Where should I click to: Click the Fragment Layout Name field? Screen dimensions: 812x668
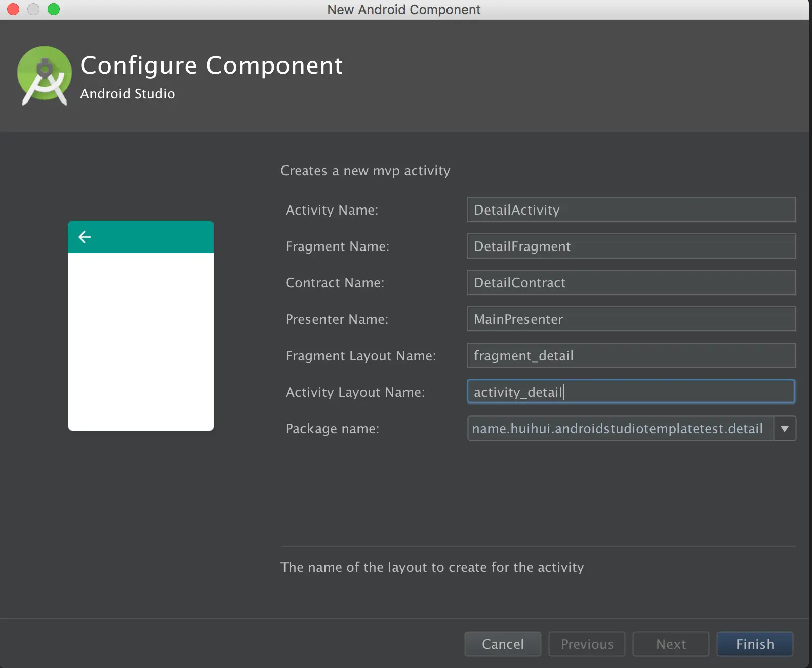click(x=631, y=356)
